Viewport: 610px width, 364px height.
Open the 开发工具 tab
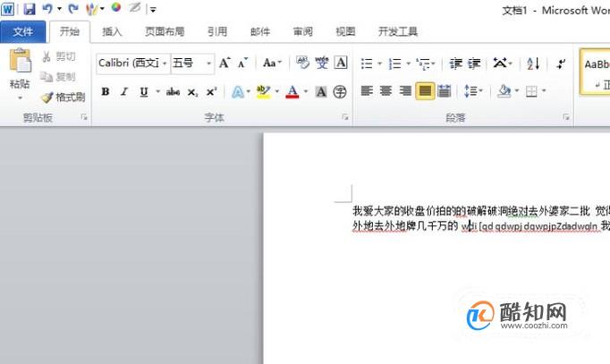point(398,31)
